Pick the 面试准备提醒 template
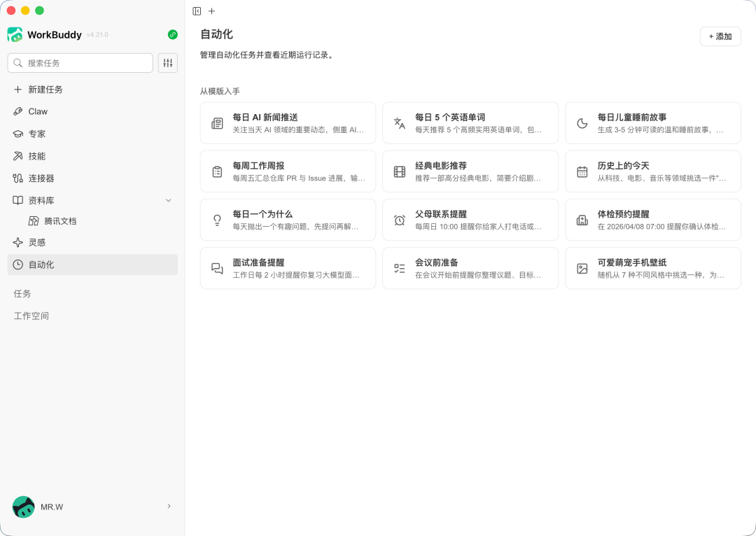 [x=288, y=268]
